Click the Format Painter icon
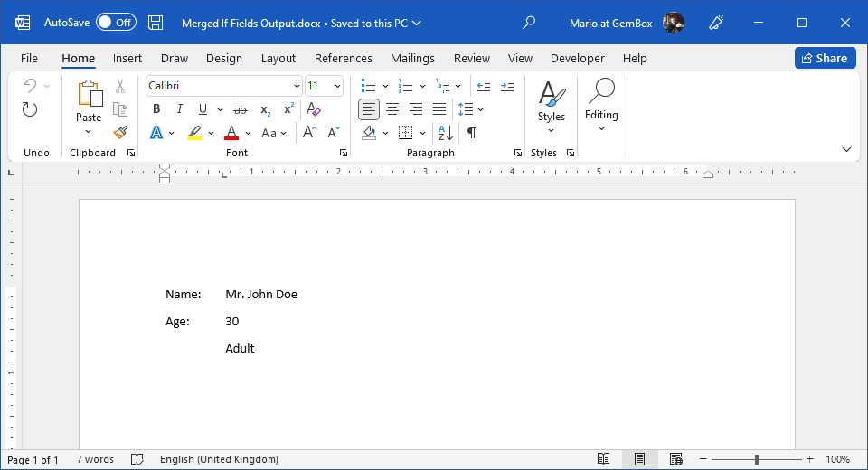868x470 pixels. (120, 133)
